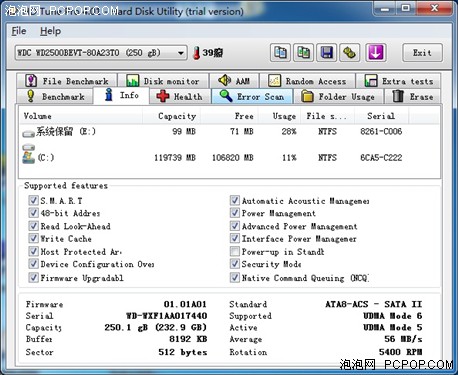The image size is (458, 375).
Task: Click the Folder Usage folder icon
Action: point(307,96)
